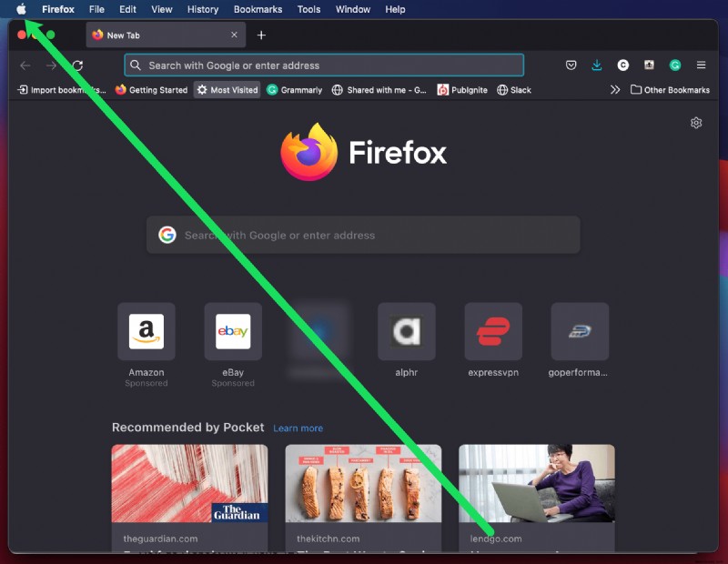
Task: Open the Slack bookmark
Action: (513, 90)
